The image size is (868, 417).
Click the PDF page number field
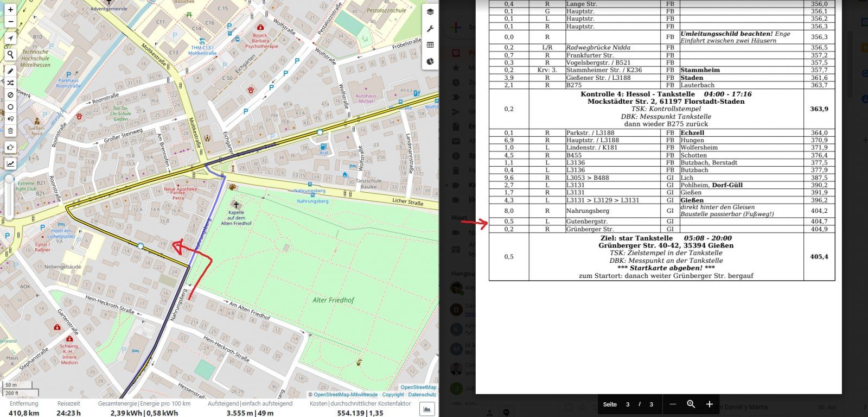628,405
